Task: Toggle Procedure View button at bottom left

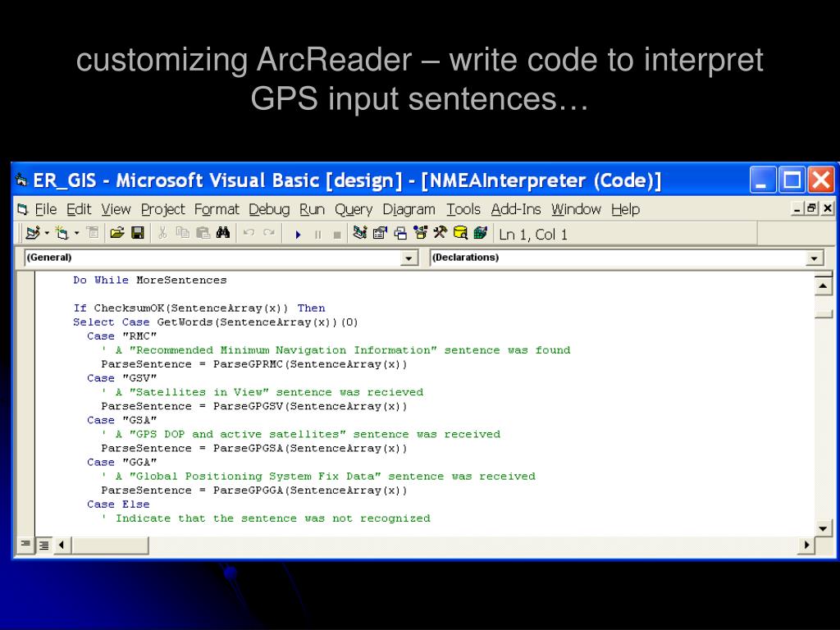Action: point(25,545)
